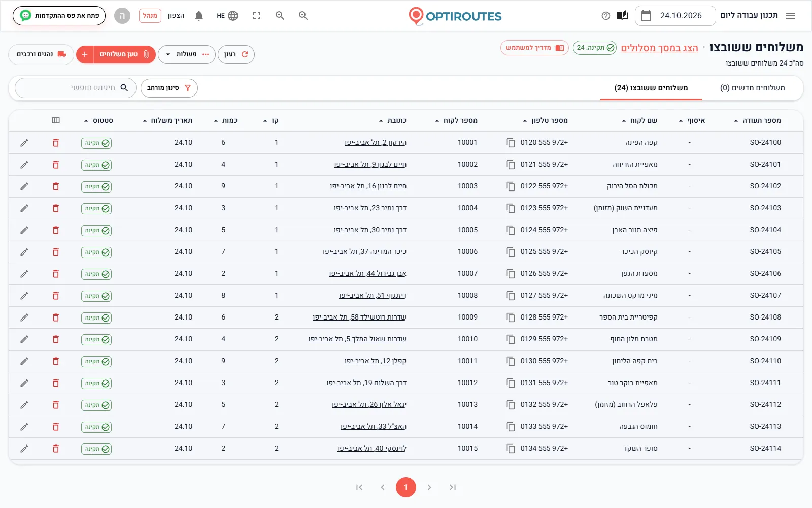Screen dimensions: 812x508
Task: Sort by שם לקוח column header
Action: click(639, 121)
